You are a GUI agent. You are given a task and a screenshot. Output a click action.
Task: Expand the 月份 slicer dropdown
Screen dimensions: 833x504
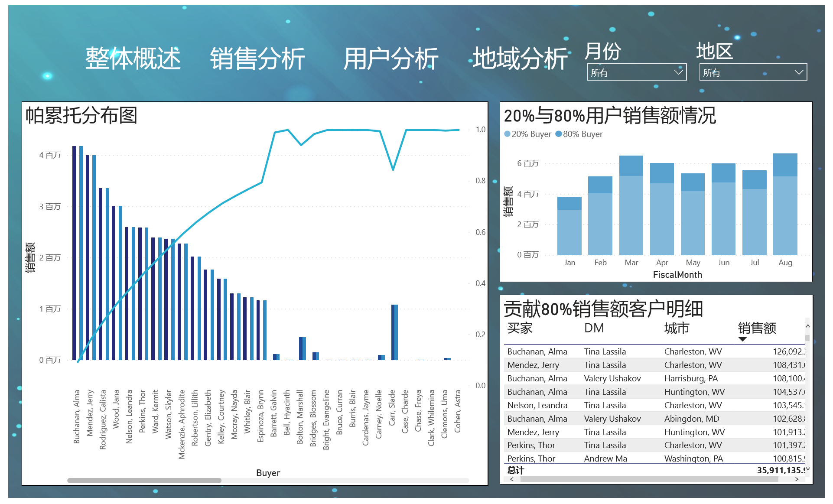(637, 72)
